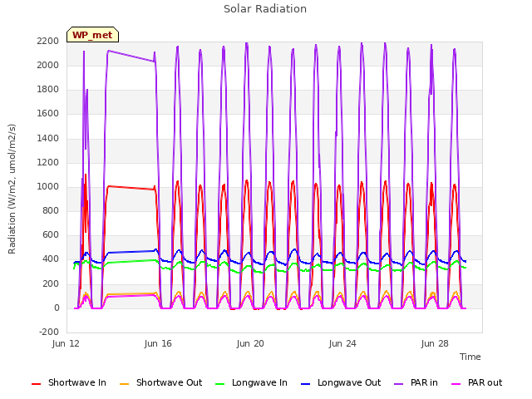Click the blue Longwave Out legend swatch
Viewport: 532px width, 399px height.
[305, 384]
